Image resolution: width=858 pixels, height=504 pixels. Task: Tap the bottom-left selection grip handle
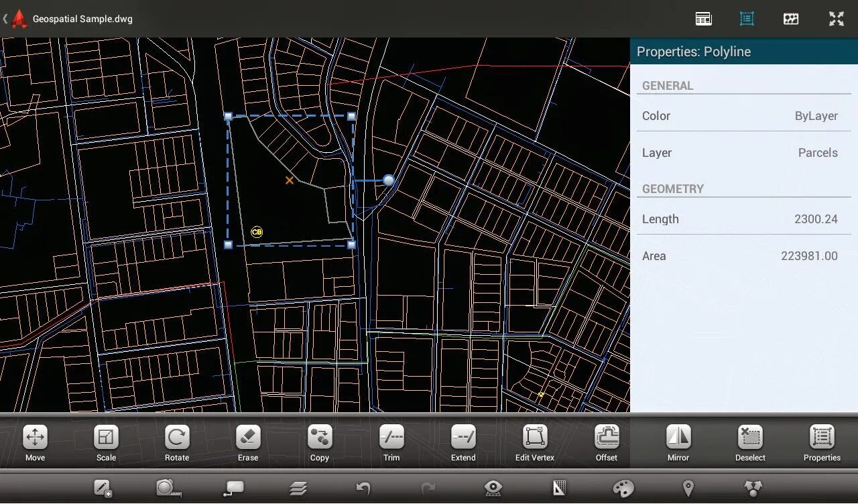point(228,245)
